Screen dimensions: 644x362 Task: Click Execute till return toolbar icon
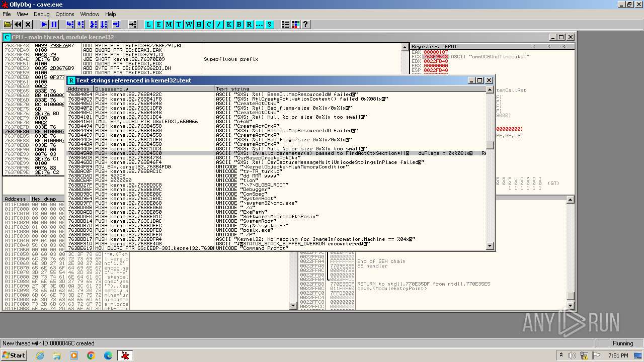click(x=116, y=24)
